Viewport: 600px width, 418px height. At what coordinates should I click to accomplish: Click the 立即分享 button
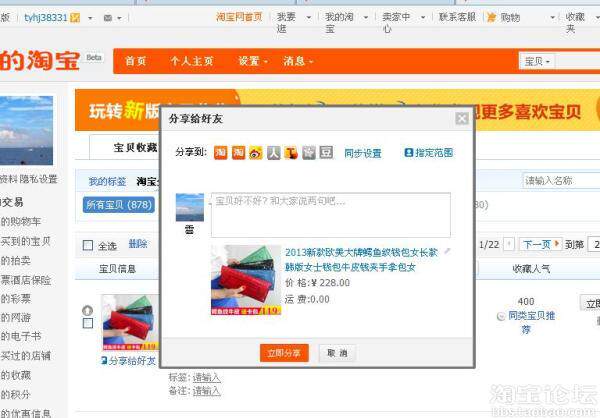click(x=284, y=353)
